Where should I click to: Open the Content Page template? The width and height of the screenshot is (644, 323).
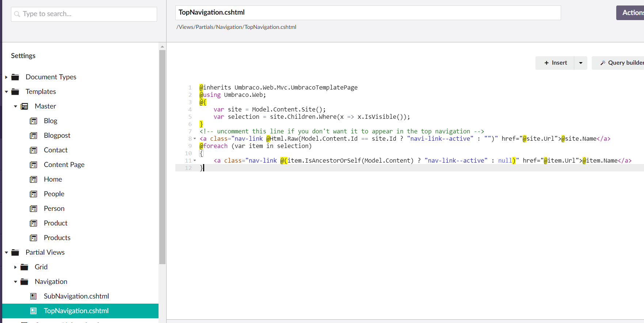pos(64,165)
